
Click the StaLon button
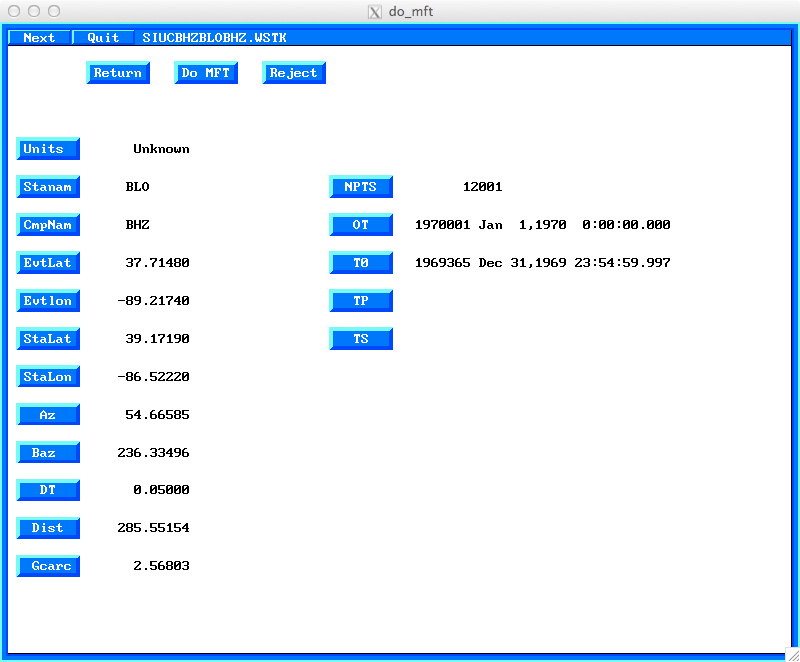point(48,377)
